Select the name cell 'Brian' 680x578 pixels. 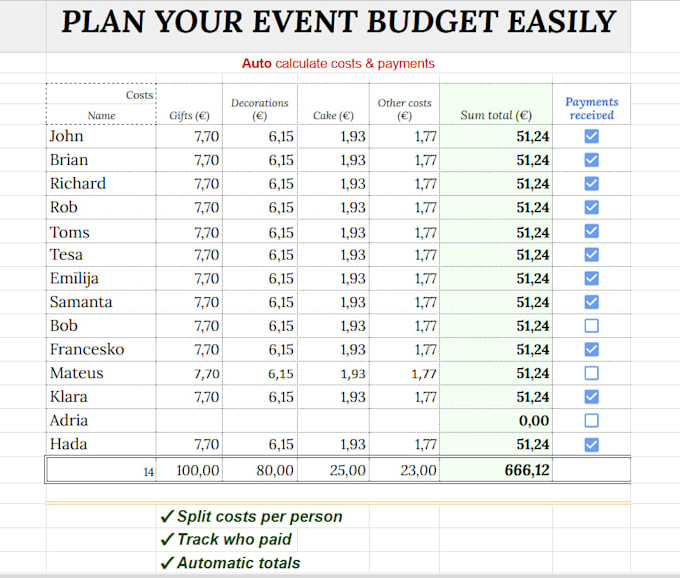coord(101,160)
